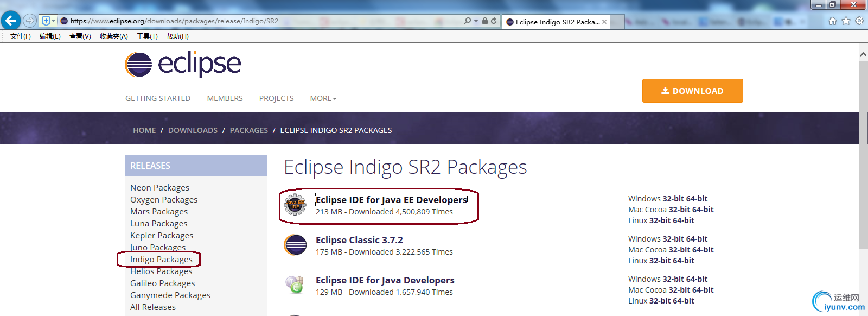This screenshot has width=868, height=316.
Task: Open Eclipse IDE for Java EE Developers
Action: pos(391,200)
